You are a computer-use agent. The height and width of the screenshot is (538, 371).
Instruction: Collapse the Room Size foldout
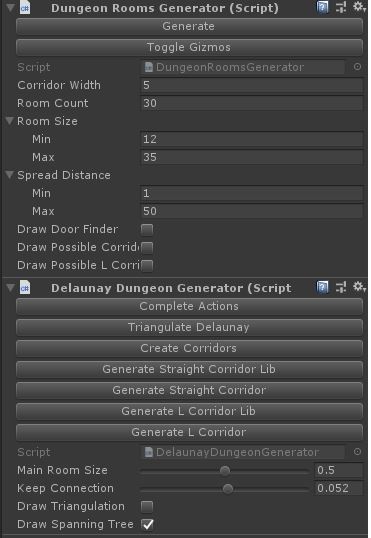tap(10, 121)
